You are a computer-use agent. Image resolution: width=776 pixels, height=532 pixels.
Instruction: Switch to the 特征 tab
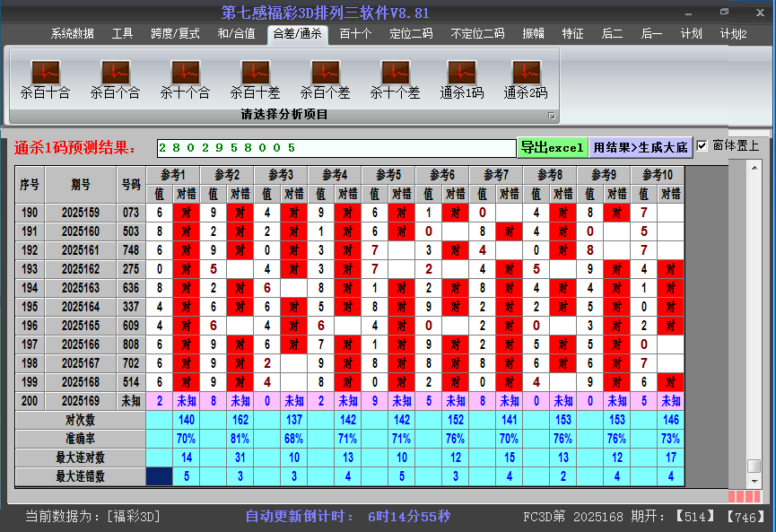572,34
